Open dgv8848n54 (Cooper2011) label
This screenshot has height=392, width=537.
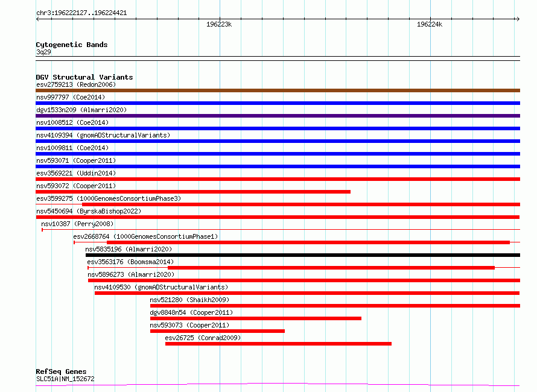point(191,312)
